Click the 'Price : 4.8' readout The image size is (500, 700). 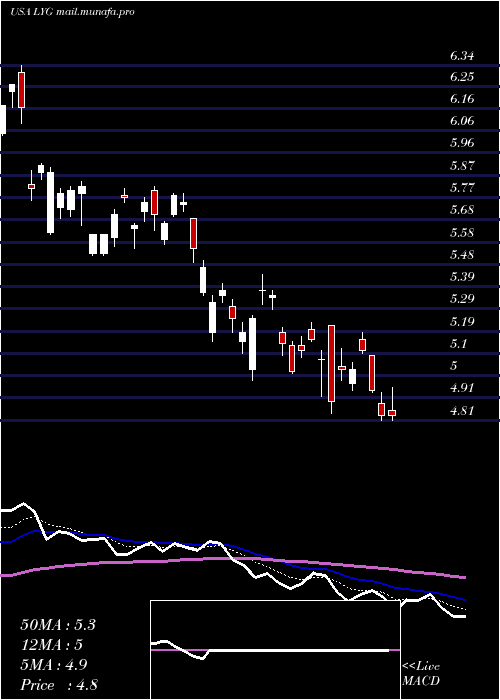click(x=59, y=685)
